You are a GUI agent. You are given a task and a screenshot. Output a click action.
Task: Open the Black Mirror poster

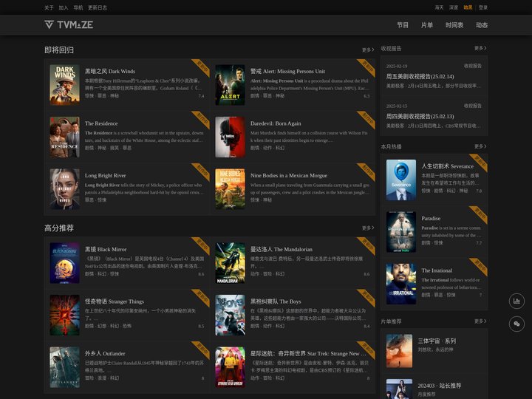(64, 263)
